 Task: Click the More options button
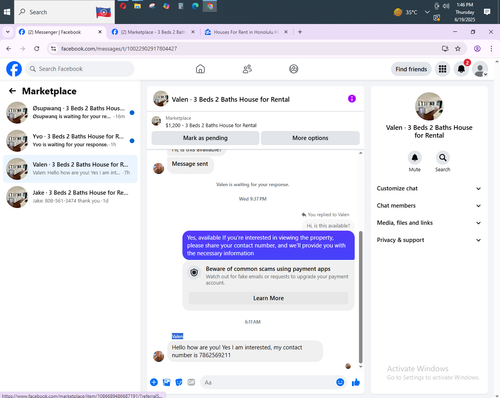[x=310, y=138]
